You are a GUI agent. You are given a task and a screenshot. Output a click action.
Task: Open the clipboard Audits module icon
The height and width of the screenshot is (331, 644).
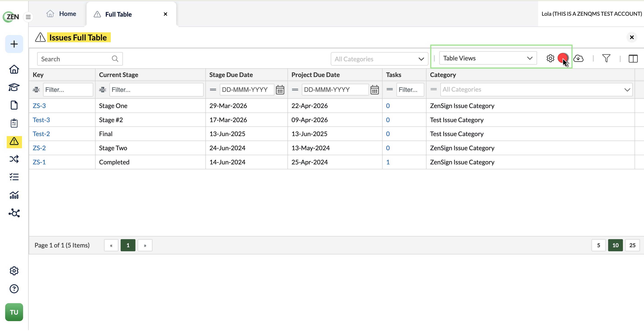[x=14, y=123]
